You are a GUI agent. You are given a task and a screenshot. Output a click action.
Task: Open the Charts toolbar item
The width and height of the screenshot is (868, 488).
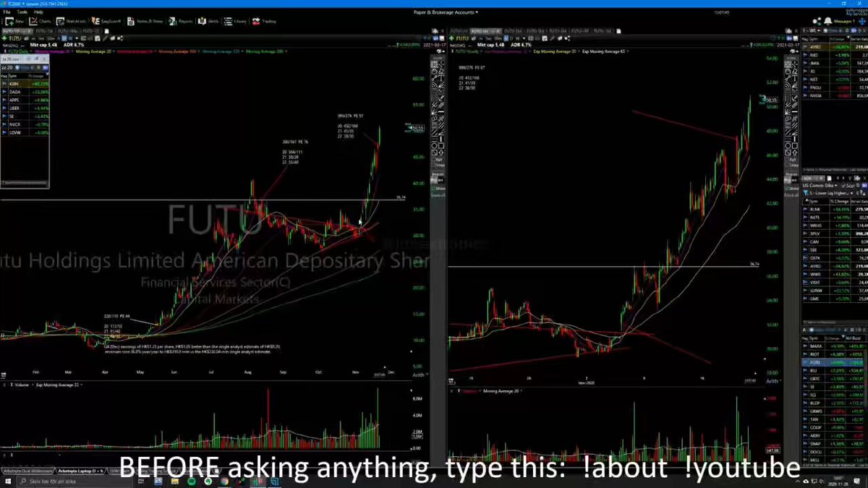pos(41,22)
